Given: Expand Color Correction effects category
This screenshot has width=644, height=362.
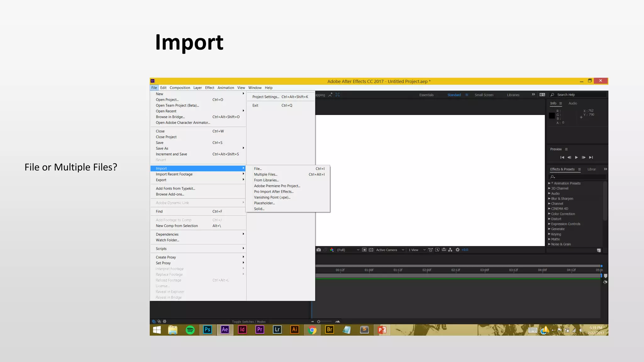Looking at the screenshot, I should [x=549, y=214].
